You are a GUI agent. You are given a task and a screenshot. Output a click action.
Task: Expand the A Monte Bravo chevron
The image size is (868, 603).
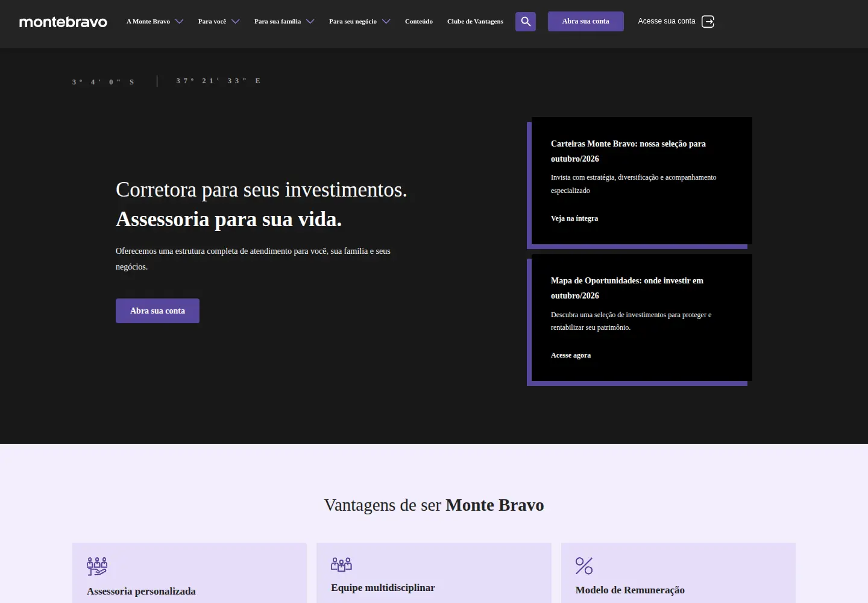tap(179, 22)
